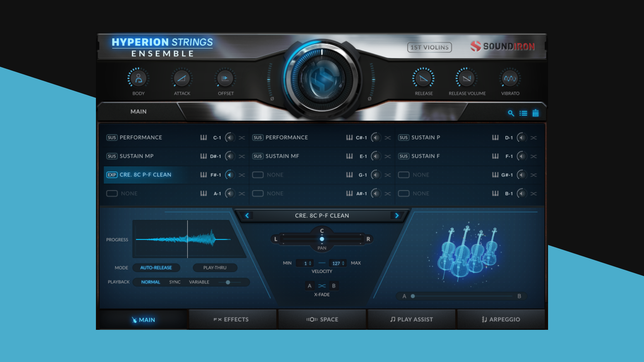Go to previous articulation with left arrow
The width and height of the screenshot is (644, 362).
247,216
